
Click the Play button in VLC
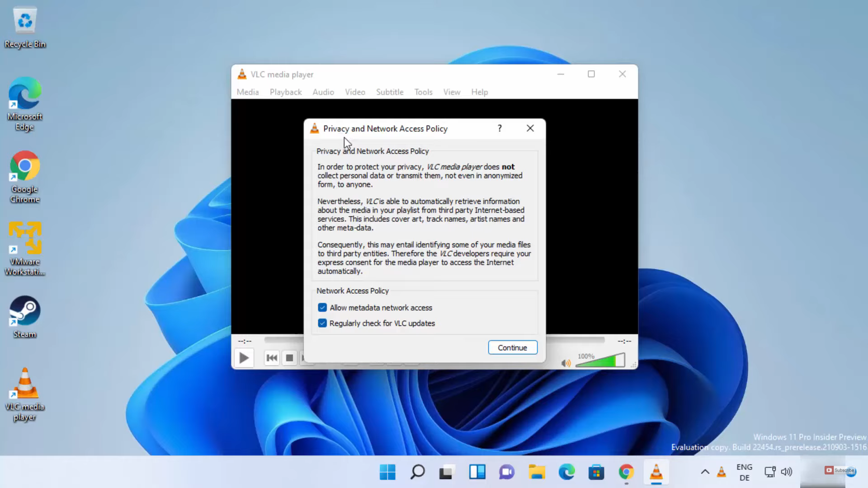click(244, 358)
